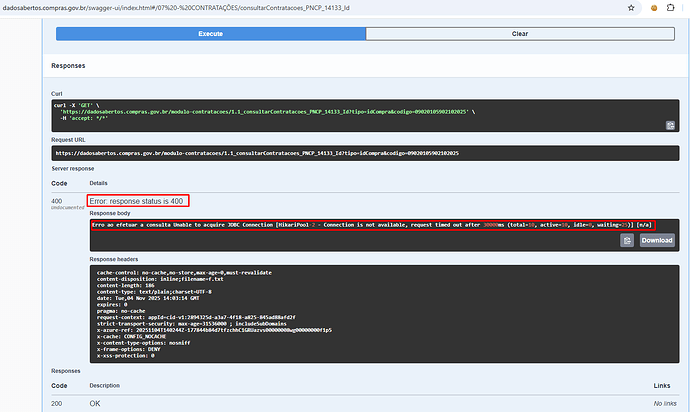Select the x-azure-ref header line

coord(214,330)
